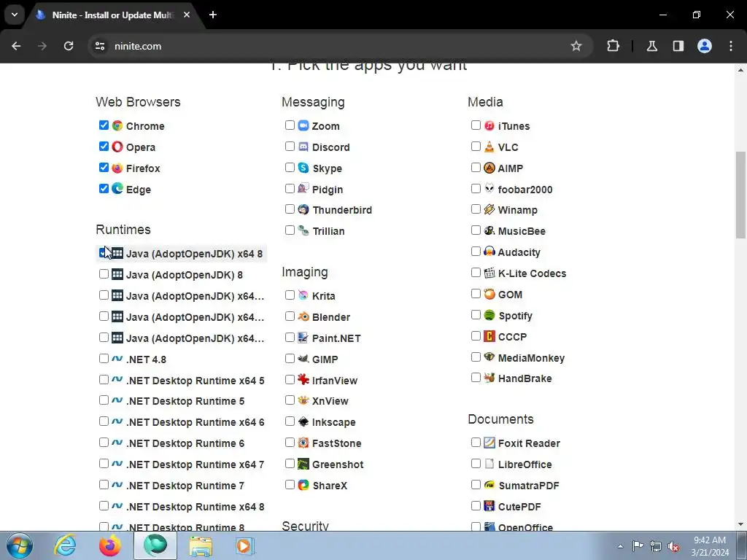Click the page vertical scrollbar thumb
The width and height of the screenshot is (747, 560).
point(740,195)
